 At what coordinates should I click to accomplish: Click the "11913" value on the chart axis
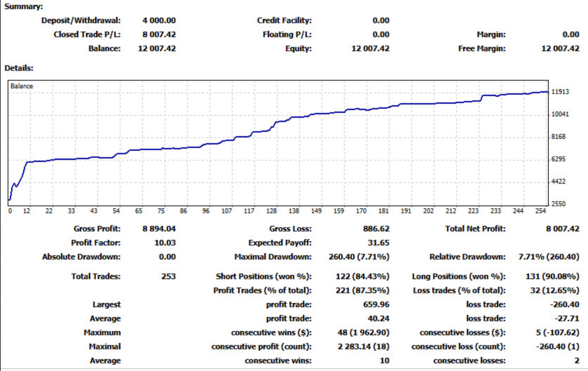click(560, 92)
